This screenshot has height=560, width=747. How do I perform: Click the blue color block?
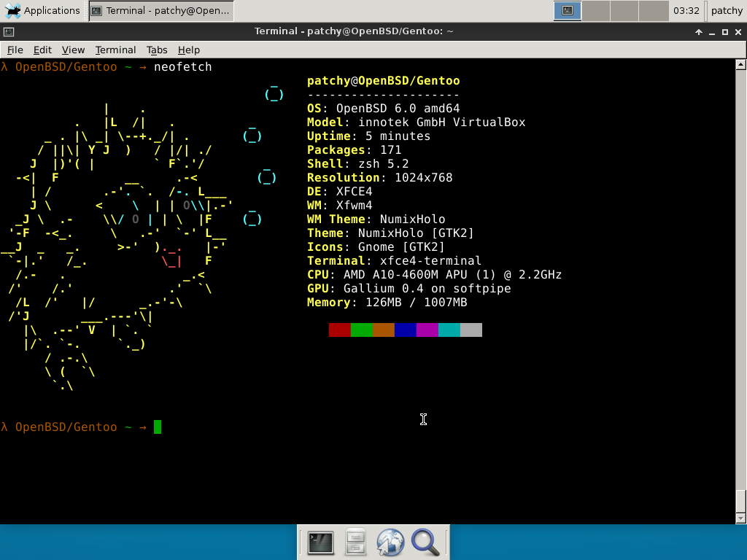point(406,330)
